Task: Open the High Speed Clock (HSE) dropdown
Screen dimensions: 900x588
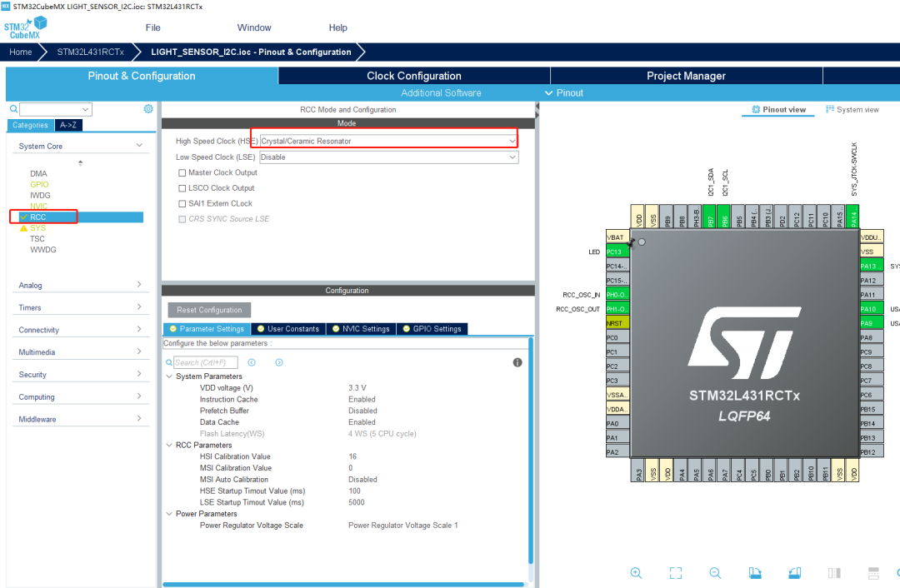Action: 389,141
